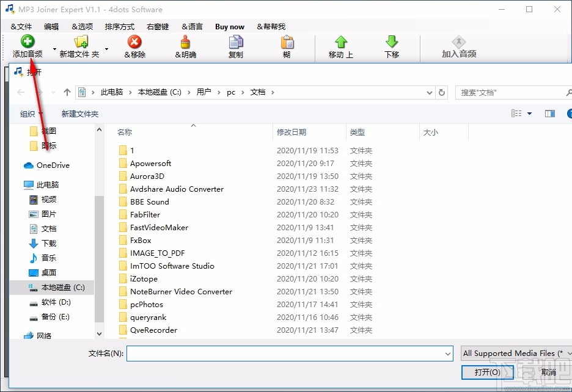Screen dimensions: 572x392
Task: Select 备份 (E:) drive
Action: (50, 316)
